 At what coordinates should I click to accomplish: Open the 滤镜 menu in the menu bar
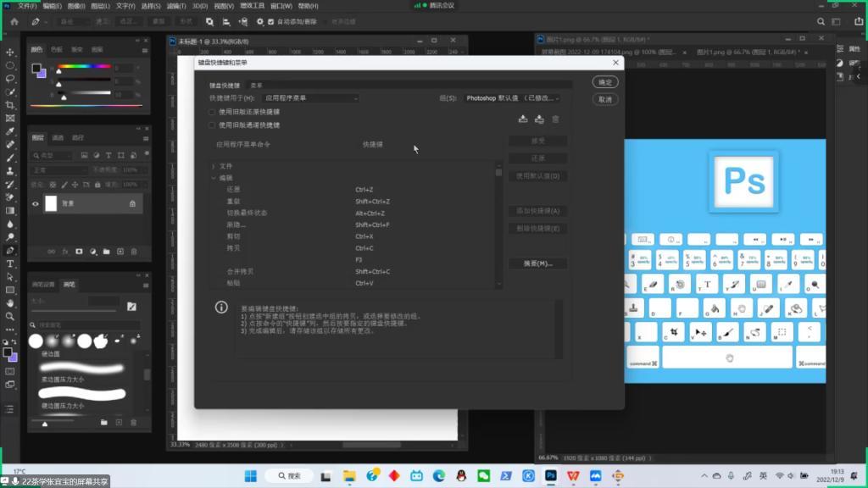175,6
